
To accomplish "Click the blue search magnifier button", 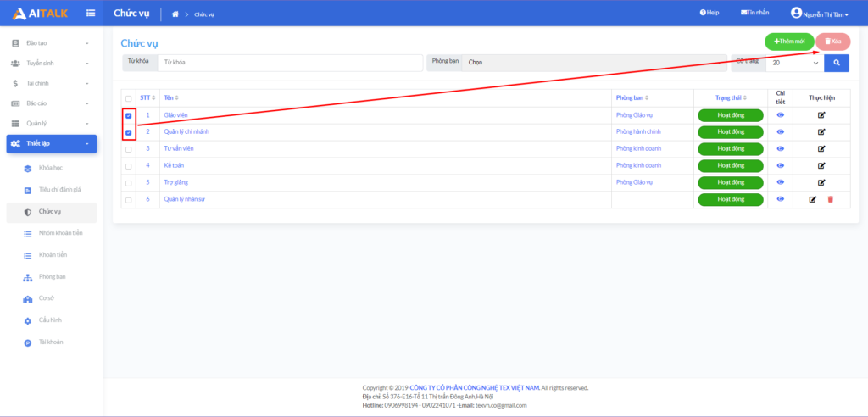I will point(836,63).
